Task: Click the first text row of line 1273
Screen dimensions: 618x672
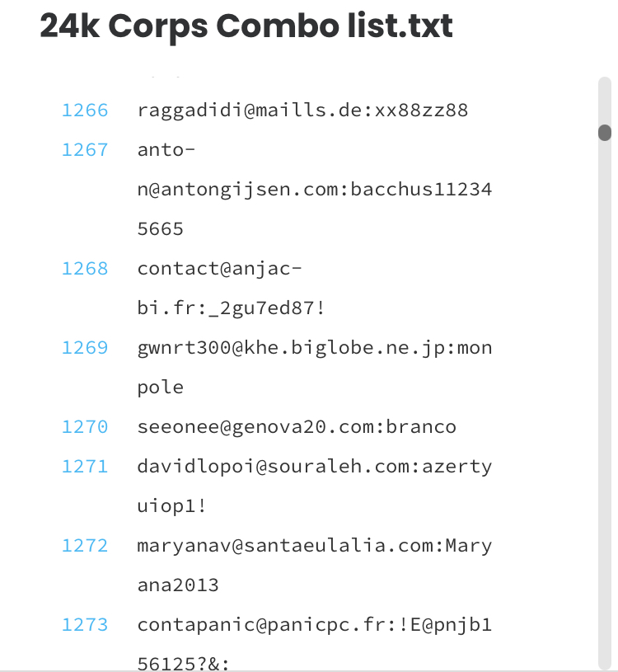Action: (x=314, y=625)
